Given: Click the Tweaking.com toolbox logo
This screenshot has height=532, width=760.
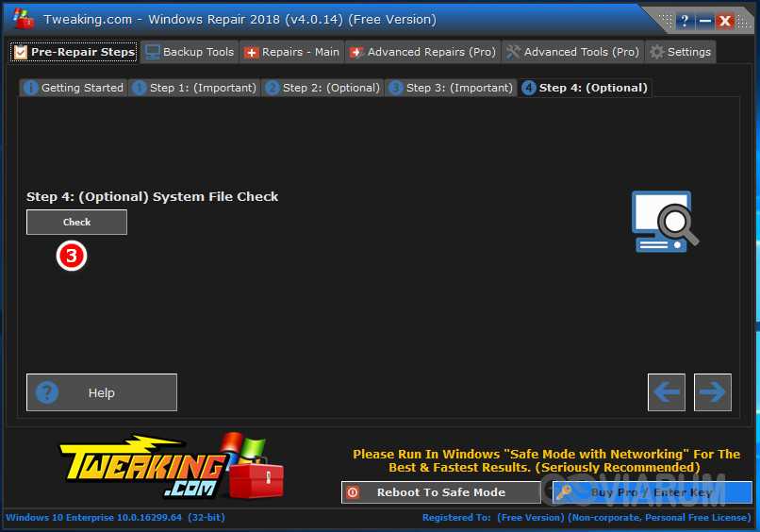Looking at the screenshot, I should click(x=173, y=466).
